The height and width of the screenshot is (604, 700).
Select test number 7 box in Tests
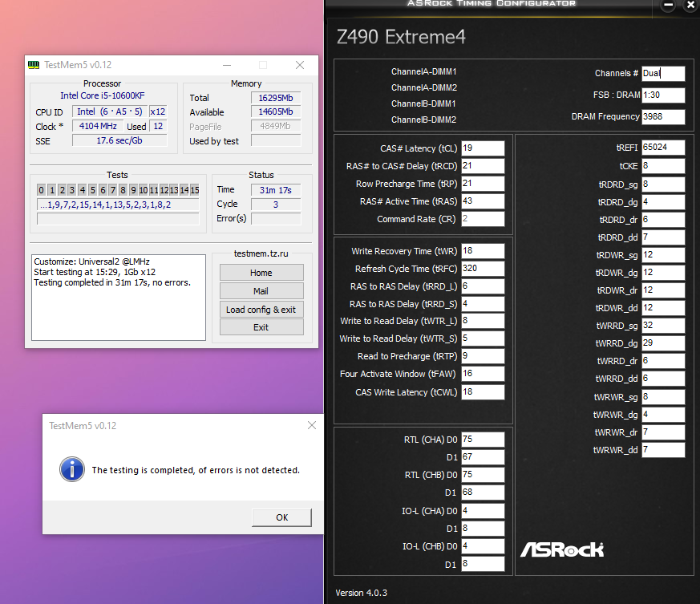(113, 190)
